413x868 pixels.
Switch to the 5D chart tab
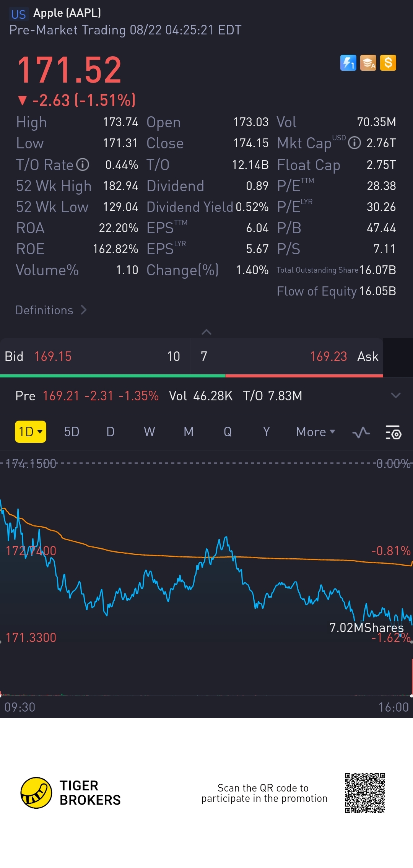coord(72,432)
